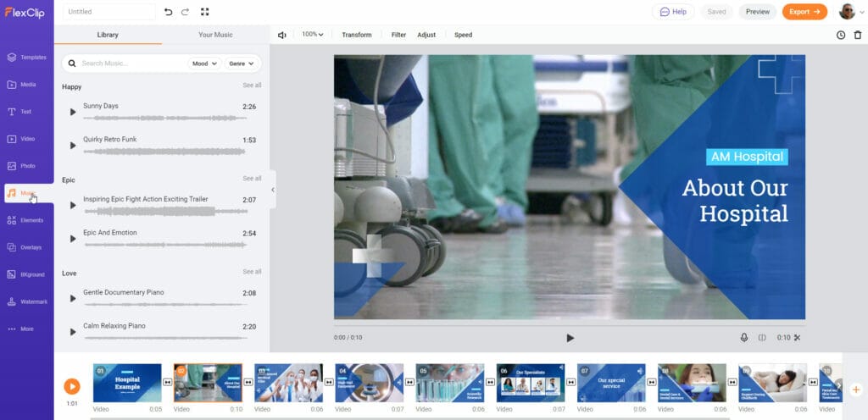Switch to the Your Music tab
Image resolution: width=868 pixels, height=420 pixels.
pos(215,35)
